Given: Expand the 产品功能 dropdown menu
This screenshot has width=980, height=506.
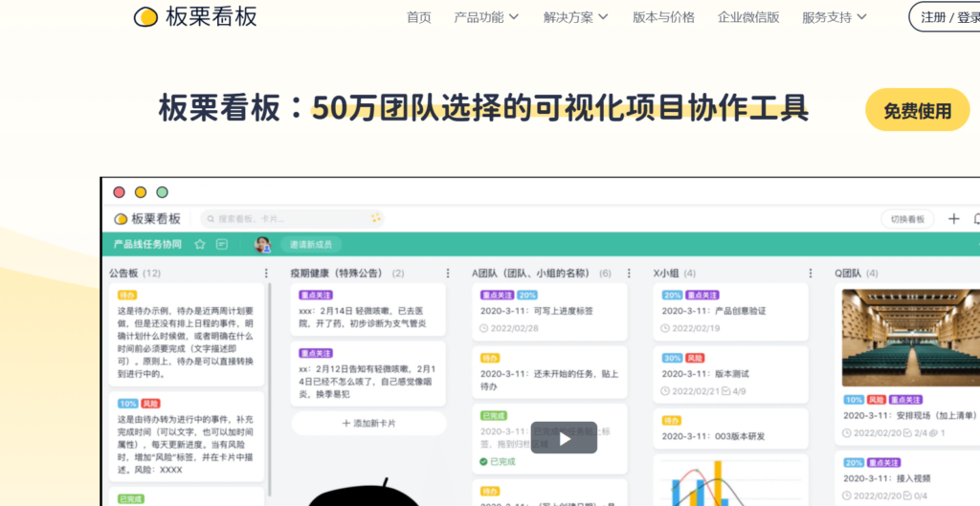Looking at the screenshot, I should click(486, 17).
